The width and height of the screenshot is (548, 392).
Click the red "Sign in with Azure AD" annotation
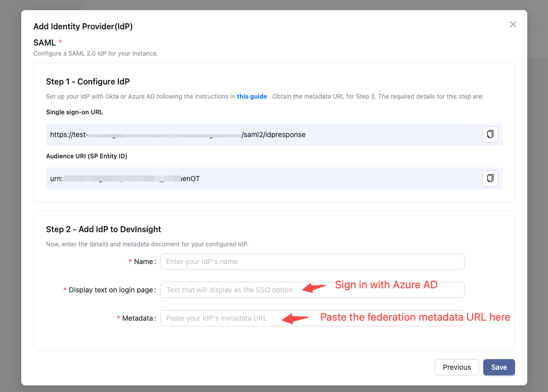(386, 285)
